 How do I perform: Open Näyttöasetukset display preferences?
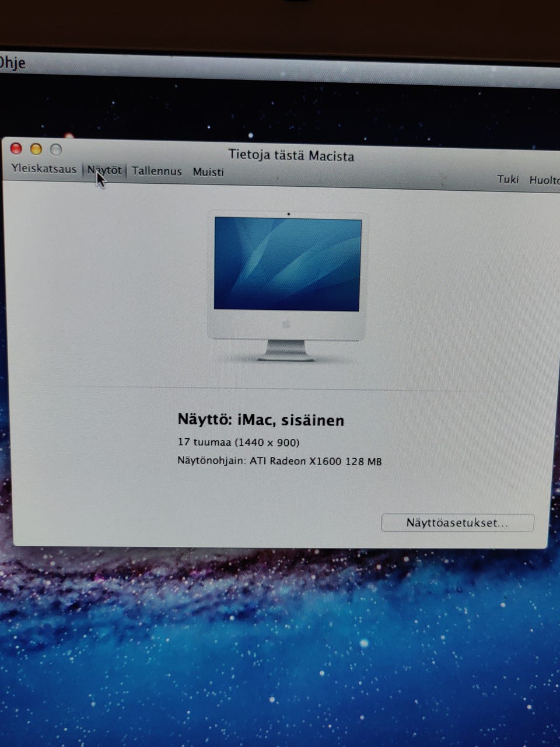pyautogui.click(x=457, y=523)
